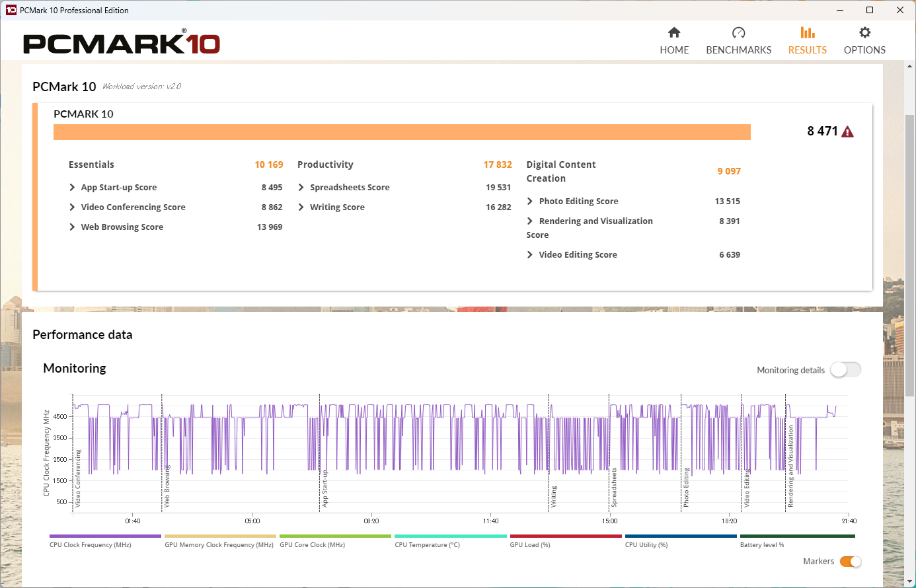This screenshot has height=588, width=916.
Task: Enable the Monitoring details switch
Action: 846,370
